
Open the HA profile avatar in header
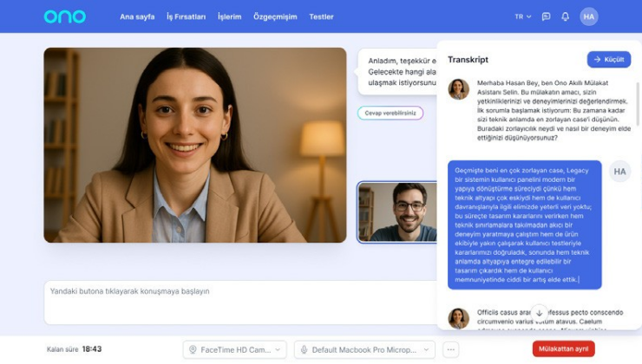[x=589, y=16]
